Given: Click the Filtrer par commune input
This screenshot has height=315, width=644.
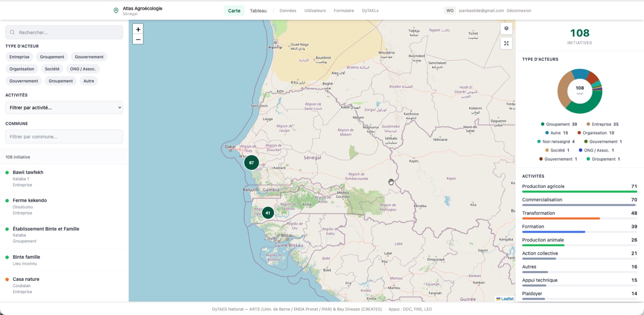Looking at the screenshot, I should tap(64, 136).
